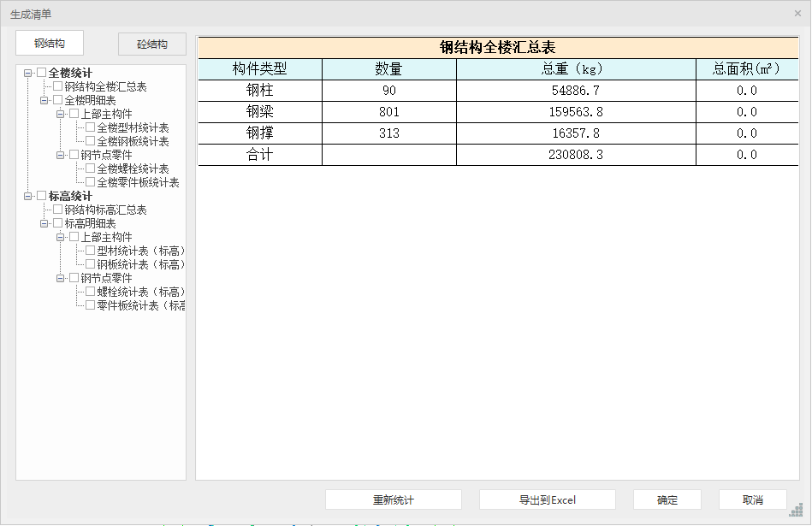
Task: Check the 标高统计 checkbox
Action: pyautogui.click(x=42, y=196)
